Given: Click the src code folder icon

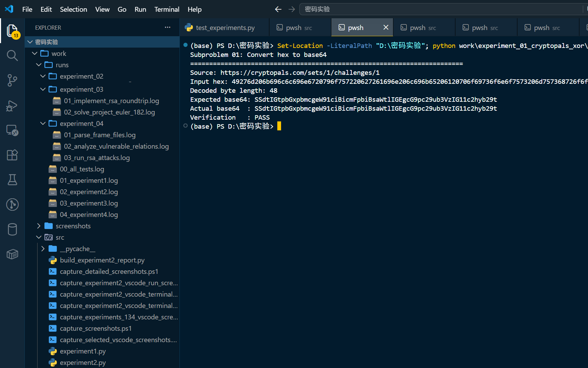Looking at the screenshot, I should pos(49,237).
